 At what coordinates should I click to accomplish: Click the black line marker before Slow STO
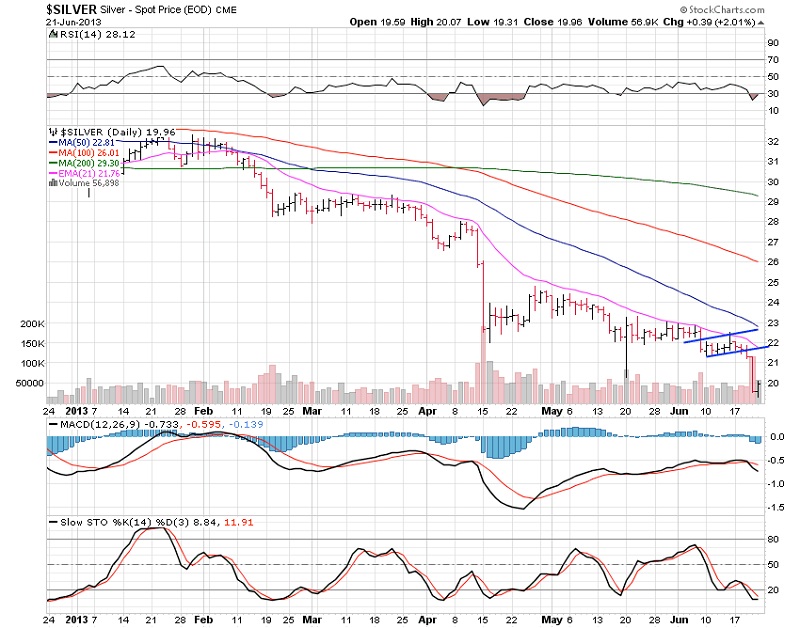53,522
